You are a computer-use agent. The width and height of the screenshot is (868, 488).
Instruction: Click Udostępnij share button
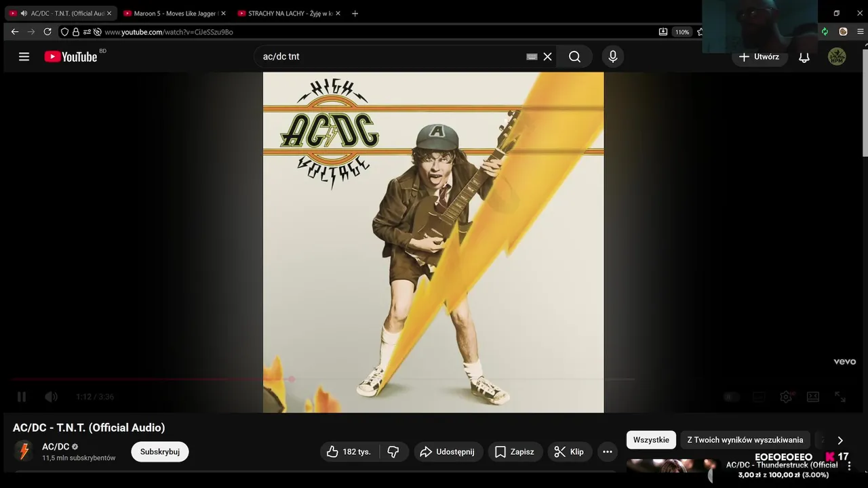[x=448, y=451]
